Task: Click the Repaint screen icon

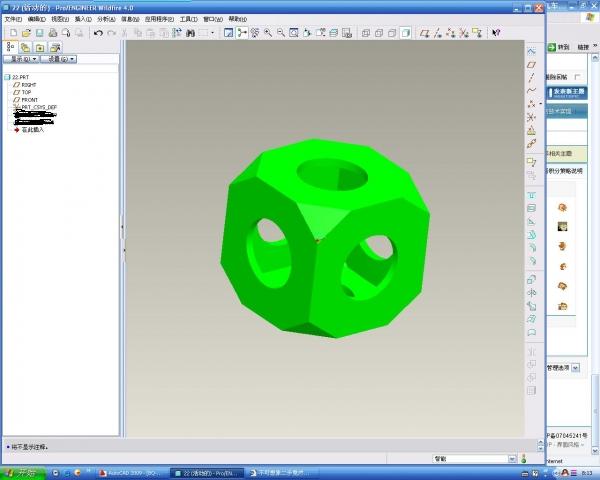Action: click(228, 33)
